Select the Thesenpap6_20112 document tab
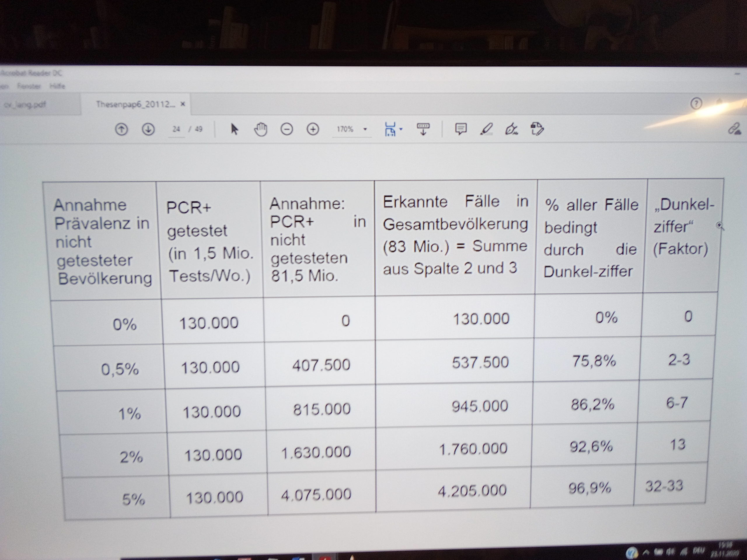This screenshot has width=747, height=560. [x=135, y=104]
